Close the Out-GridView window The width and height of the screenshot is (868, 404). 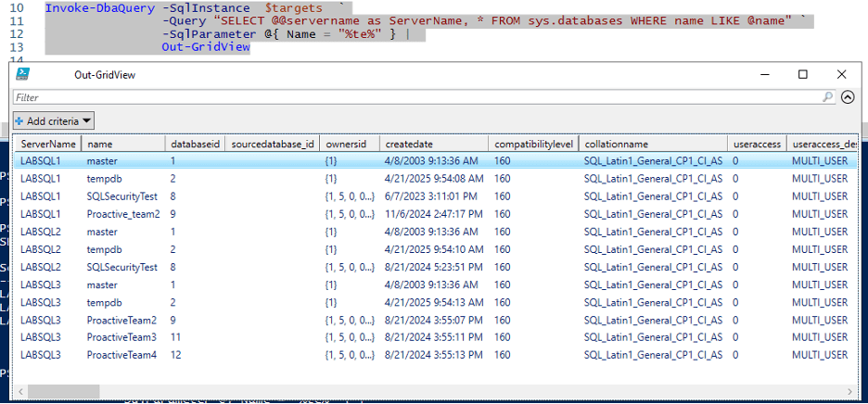(x=841, y=75)
